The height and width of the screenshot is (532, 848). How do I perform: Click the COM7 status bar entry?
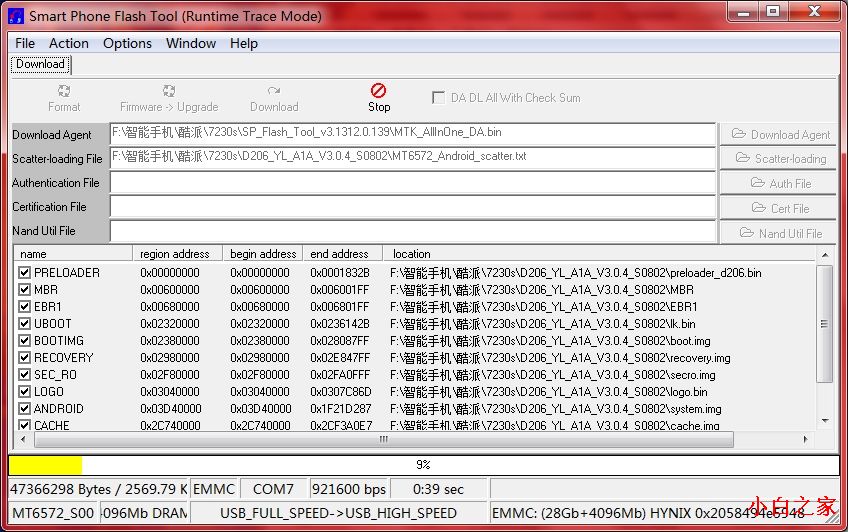pyautogui.click(x=274, y=489)
